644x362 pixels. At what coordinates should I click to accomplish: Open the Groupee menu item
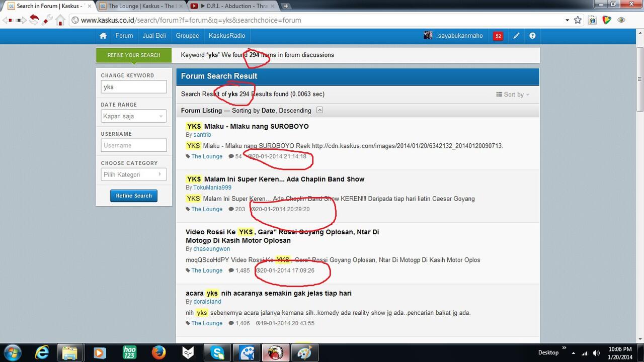click(x=187, y=36)
